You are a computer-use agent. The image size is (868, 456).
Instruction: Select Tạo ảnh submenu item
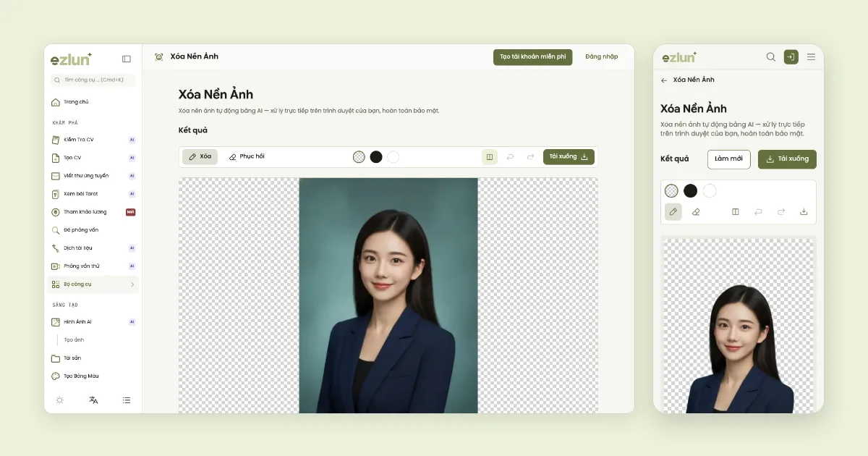75,340
